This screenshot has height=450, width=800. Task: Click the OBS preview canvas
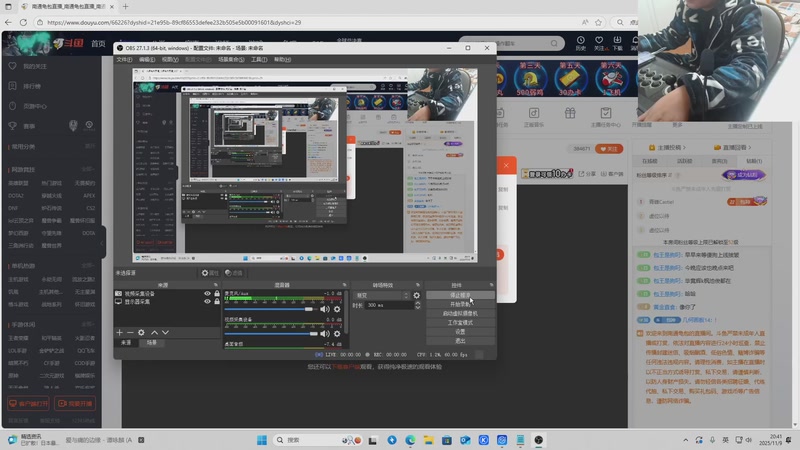(x=305, y=165)
